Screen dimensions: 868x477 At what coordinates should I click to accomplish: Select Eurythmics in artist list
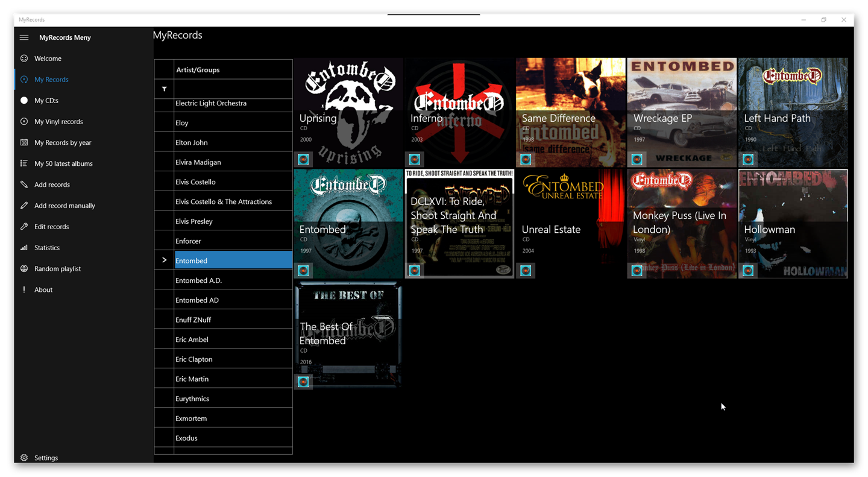(233, 399)
